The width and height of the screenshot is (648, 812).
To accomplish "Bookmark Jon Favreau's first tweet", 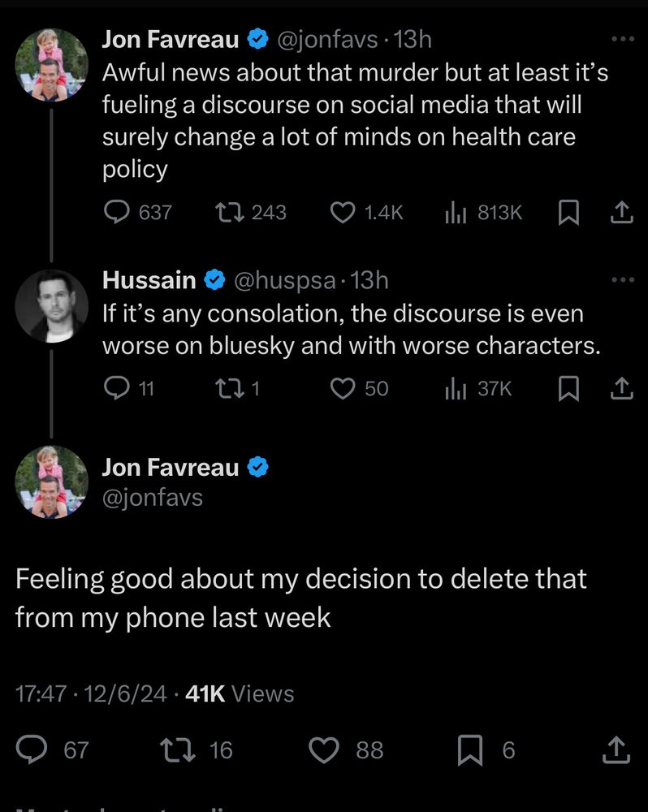I will click(569, 213).
